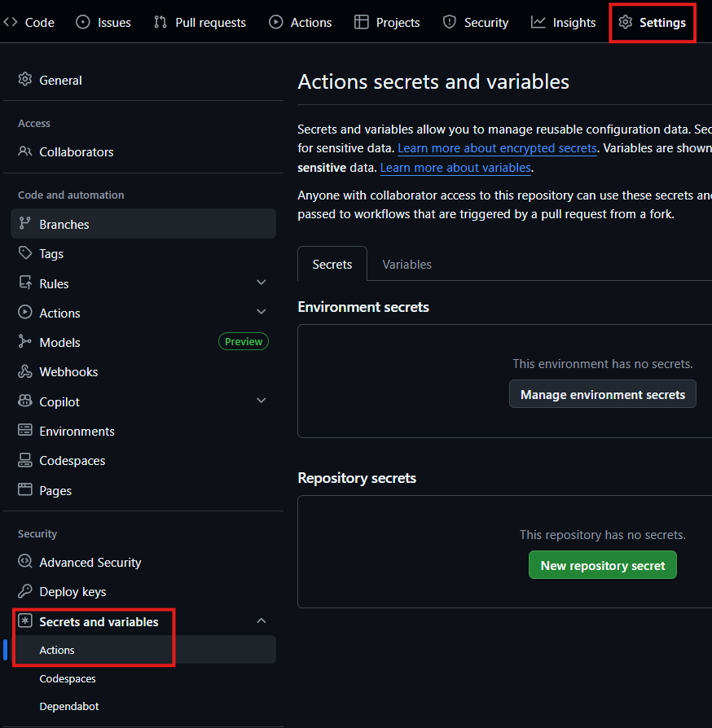Screen dimensions: 712x728
Task: Open the Projects tab
Action: click(387, 22)
